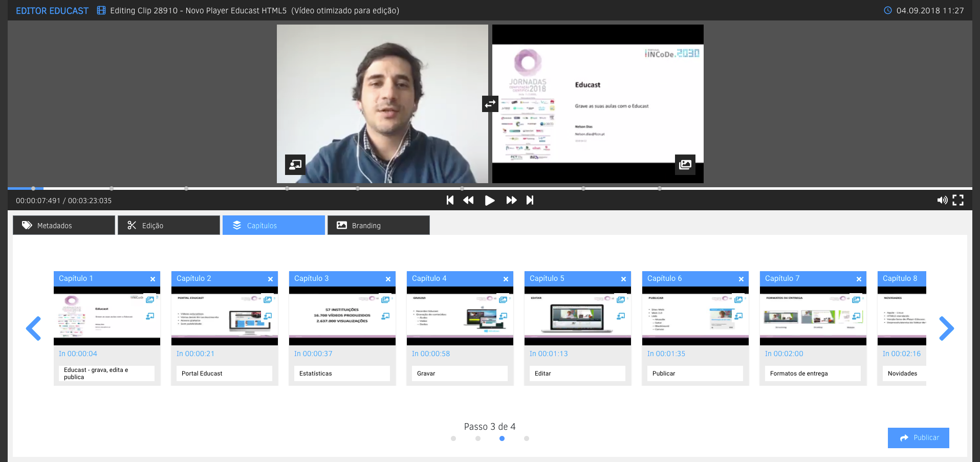Edit the 'Formatos de entrega' chapter title
Screen dimensions: 980x462
[813, 373]
